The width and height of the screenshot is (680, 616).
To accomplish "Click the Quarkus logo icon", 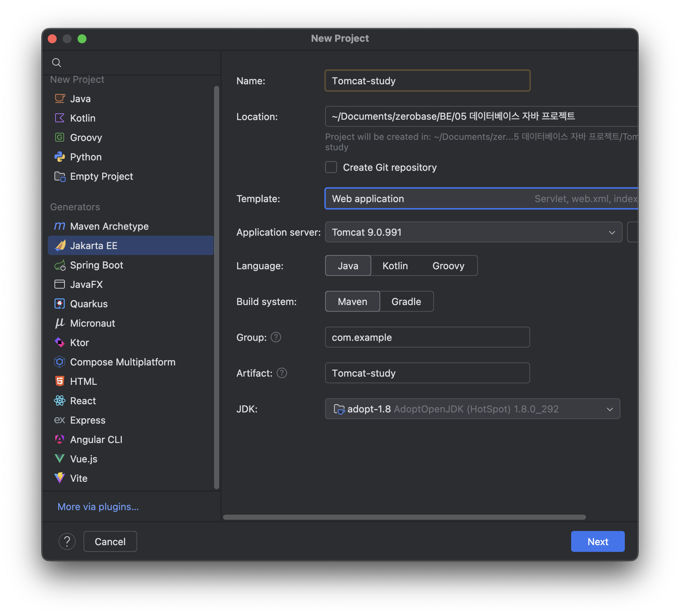I will click(60, 304).
